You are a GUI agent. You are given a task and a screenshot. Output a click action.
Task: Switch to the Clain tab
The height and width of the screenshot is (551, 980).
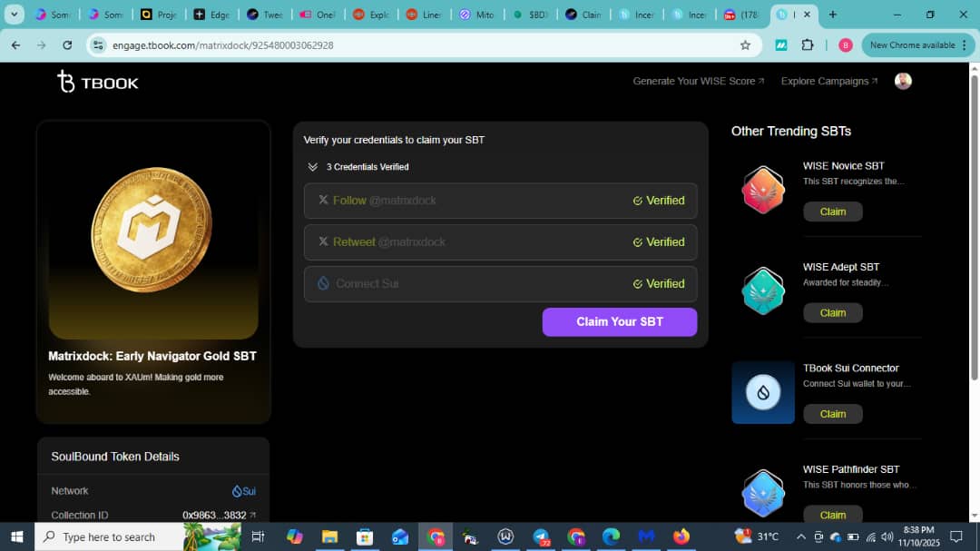[x=583, y=14]
